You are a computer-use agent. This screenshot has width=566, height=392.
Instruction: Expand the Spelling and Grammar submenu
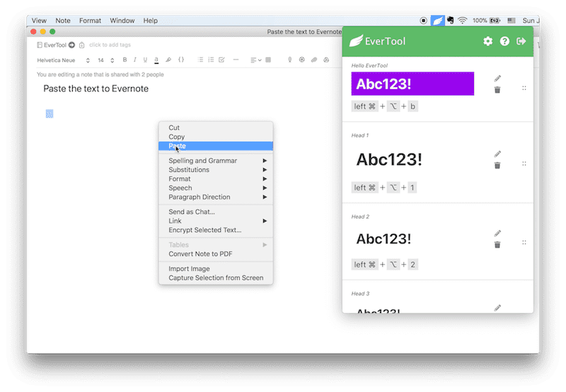point(216,161)
